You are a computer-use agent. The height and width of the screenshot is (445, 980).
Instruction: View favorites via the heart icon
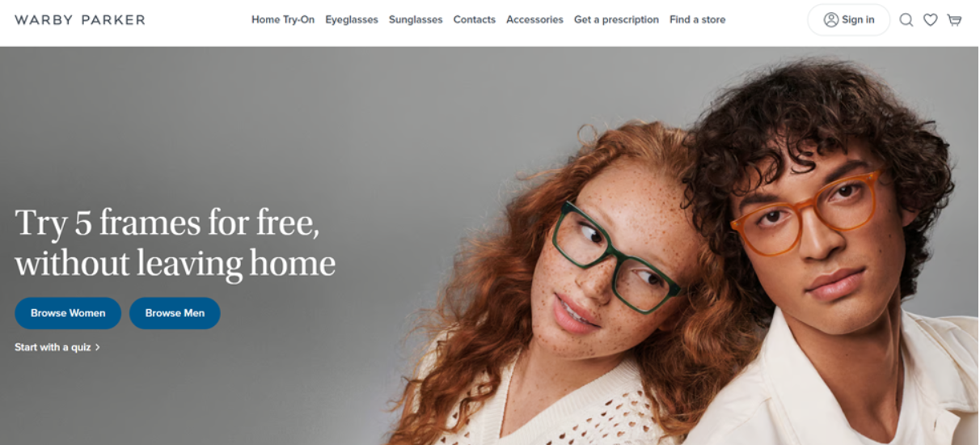pos(931,20)
